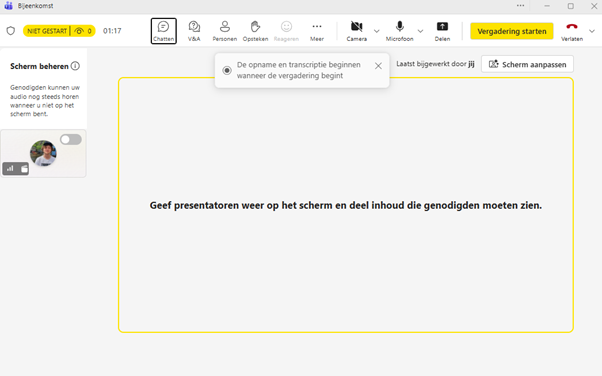Click the shield security icon

click(x=11, y=31)
